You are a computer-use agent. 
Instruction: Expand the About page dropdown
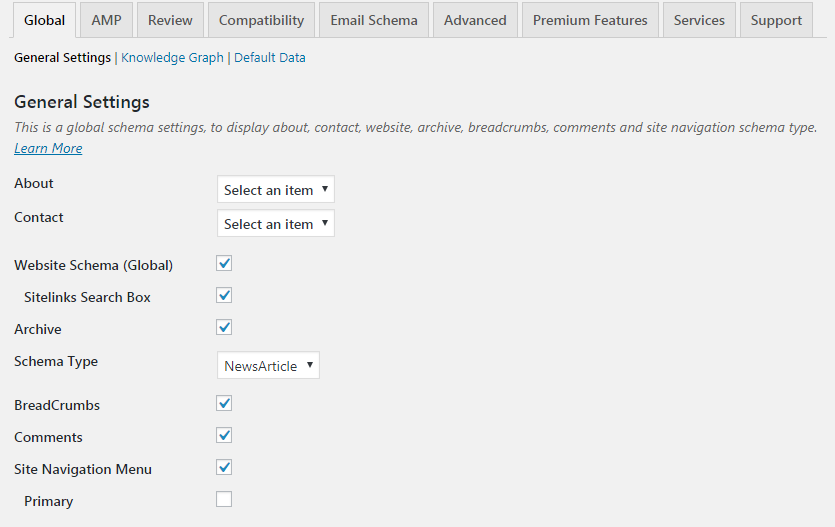tap(276, 190)
